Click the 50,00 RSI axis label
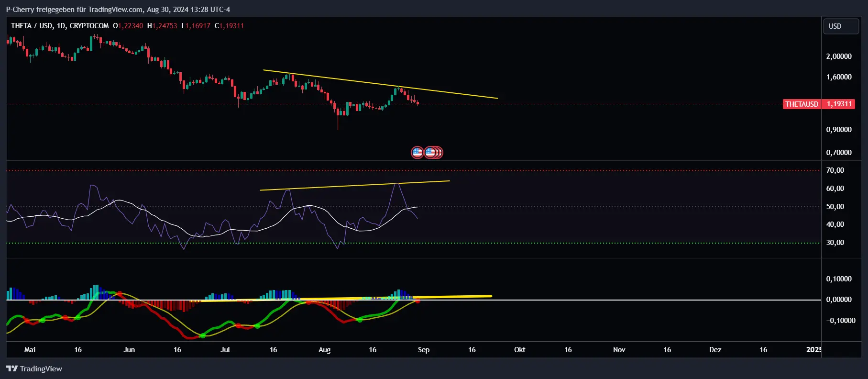Image resolution: width=868 pixels, height=379 pixels. pos(835,207)
